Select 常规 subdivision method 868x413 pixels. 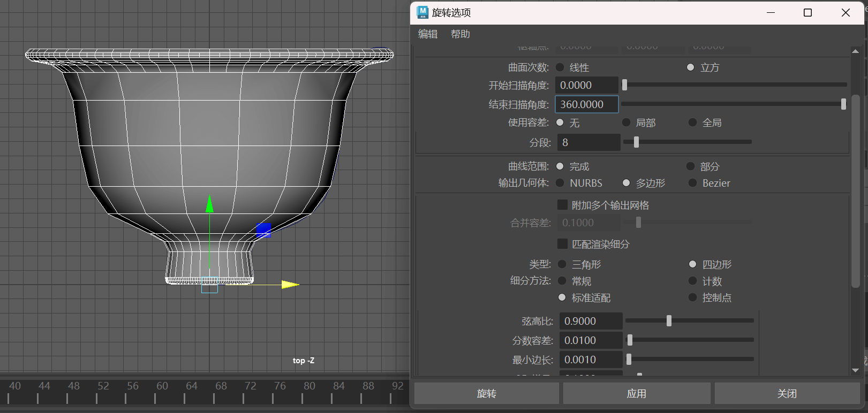point(562,281)
